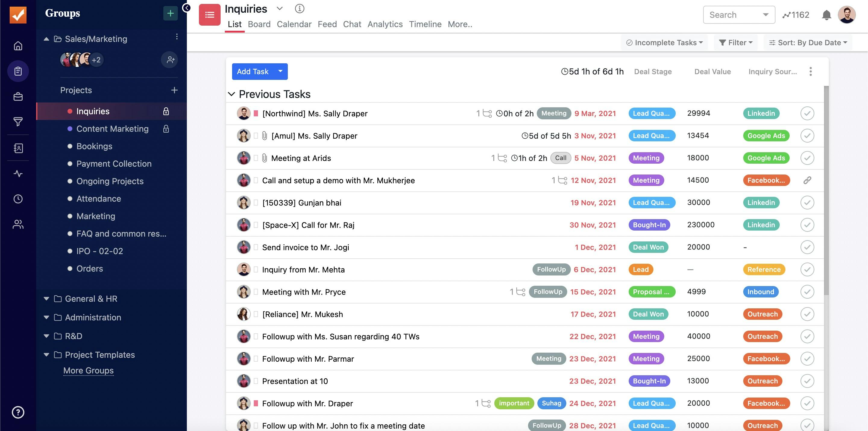868x431 pixels.
Task: Click the notification bell icon
Action: (826, 15)
